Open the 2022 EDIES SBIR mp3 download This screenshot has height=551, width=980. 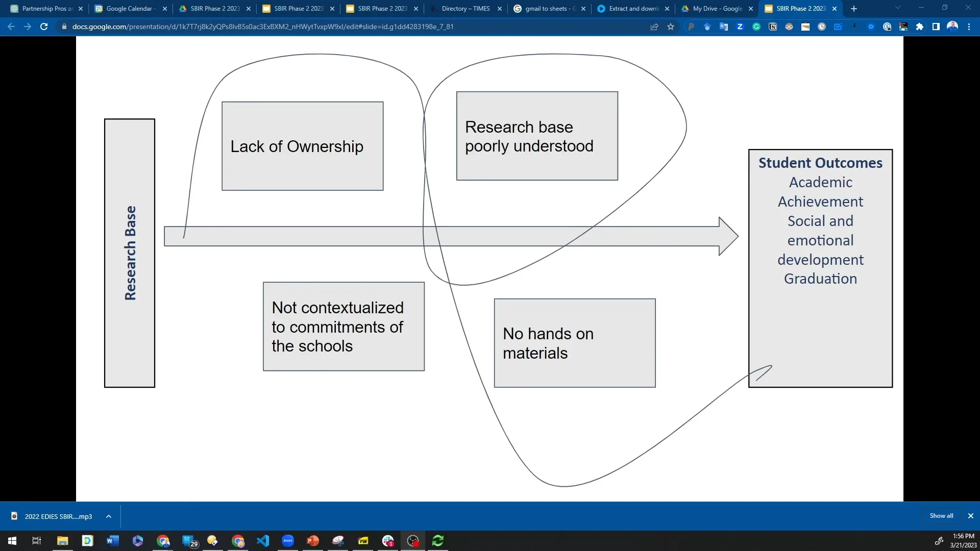click(58, 516)
